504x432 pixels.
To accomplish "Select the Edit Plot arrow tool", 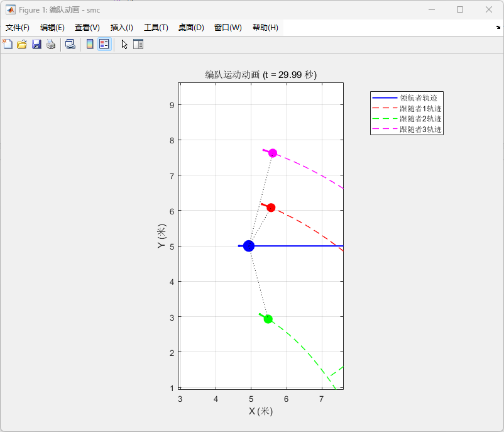I will coord(124,44).
